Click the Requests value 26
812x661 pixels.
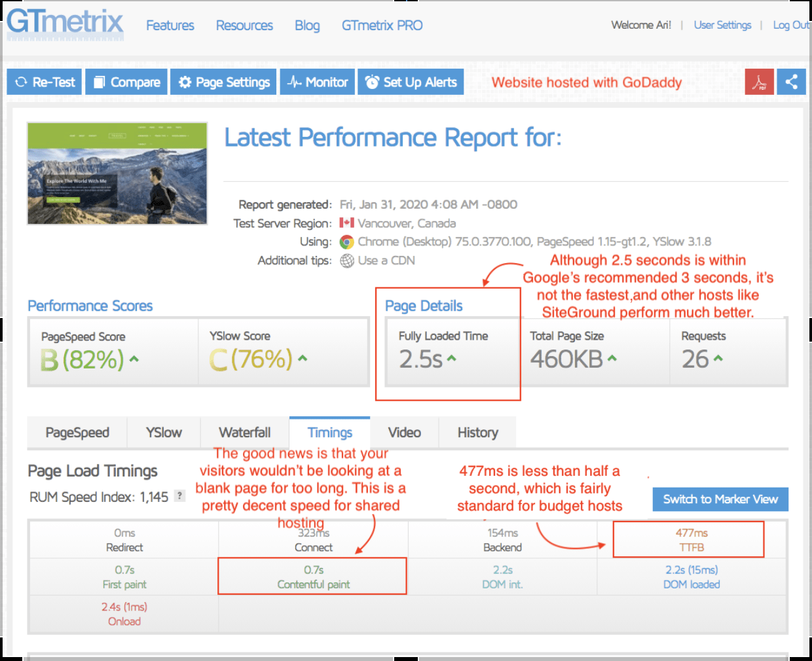pos(695,359)
